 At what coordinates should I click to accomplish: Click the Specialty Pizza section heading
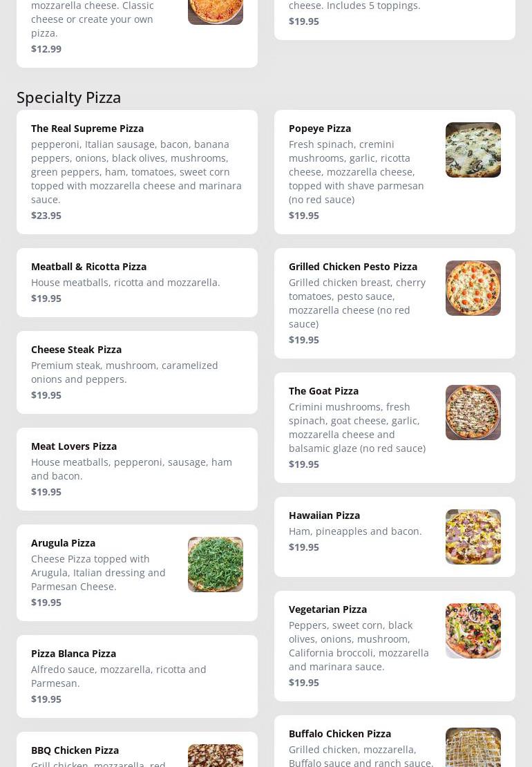tap(69, 97)
